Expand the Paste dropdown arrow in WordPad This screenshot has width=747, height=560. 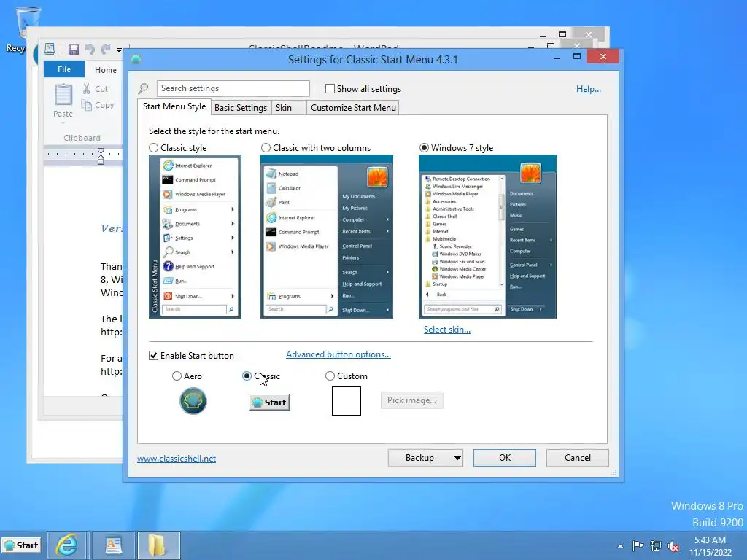click(x=63, y=123)
